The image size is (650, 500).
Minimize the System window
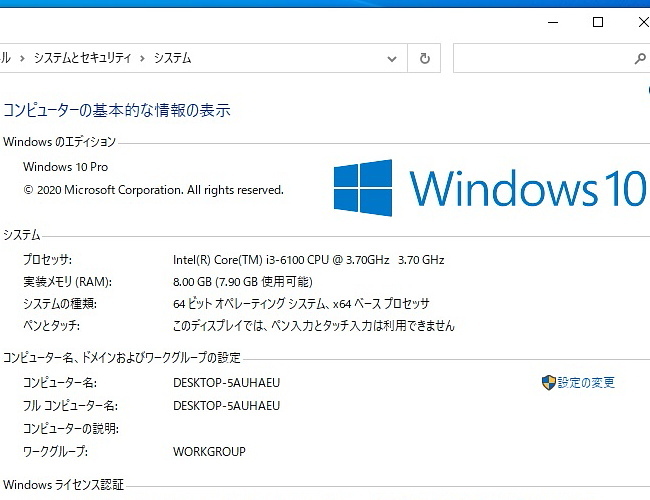click(553, 22)
